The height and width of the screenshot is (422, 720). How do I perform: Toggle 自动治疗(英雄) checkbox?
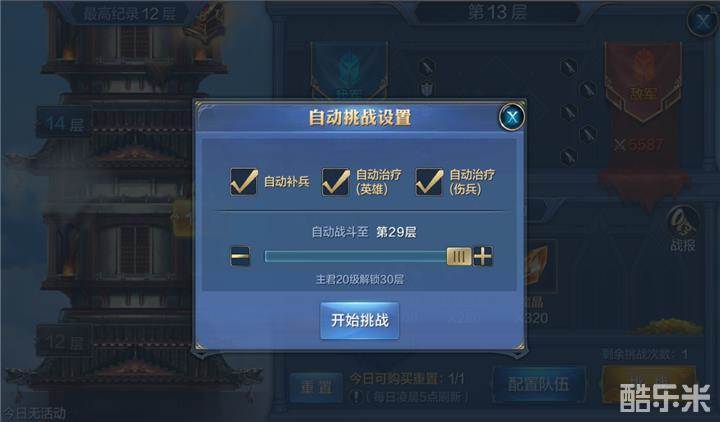pyautogui.click(x=335, y=181)
